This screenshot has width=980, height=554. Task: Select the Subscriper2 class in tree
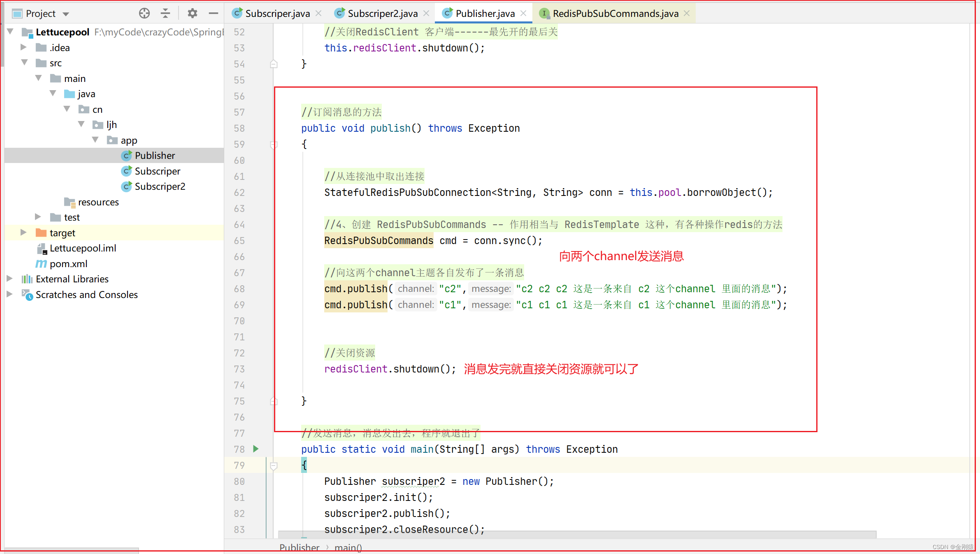(x=114, y=186)
